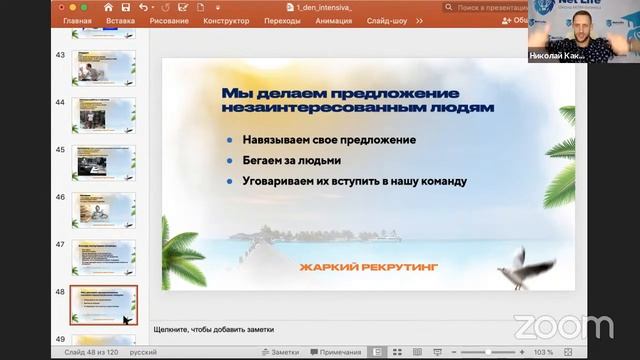Select slide 45 thumbnail

click(104, 163)
